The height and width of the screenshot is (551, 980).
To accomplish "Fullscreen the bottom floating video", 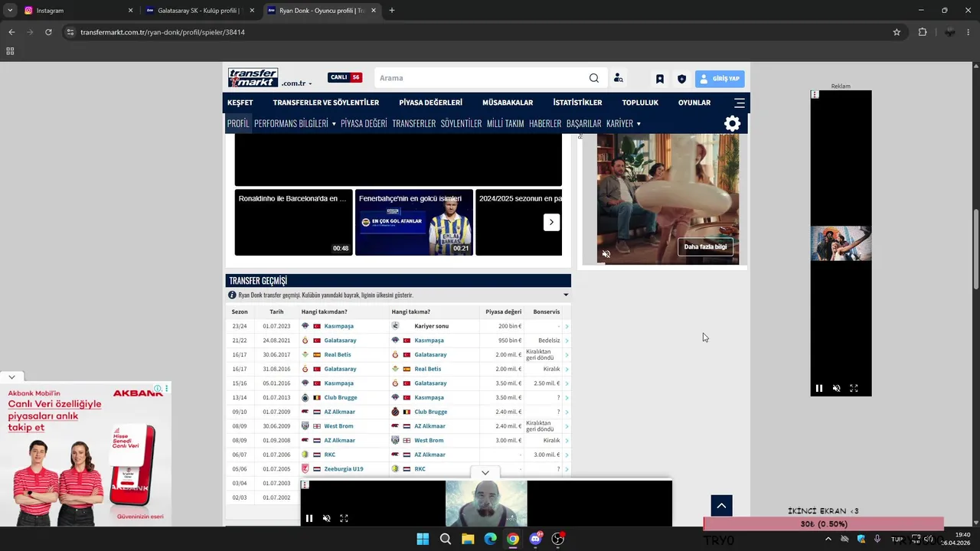I will point(344,518).
